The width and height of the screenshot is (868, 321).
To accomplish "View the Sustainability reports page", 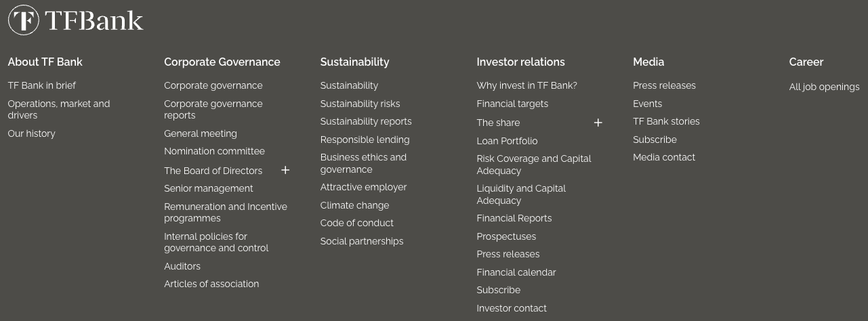I will point(366,121).
